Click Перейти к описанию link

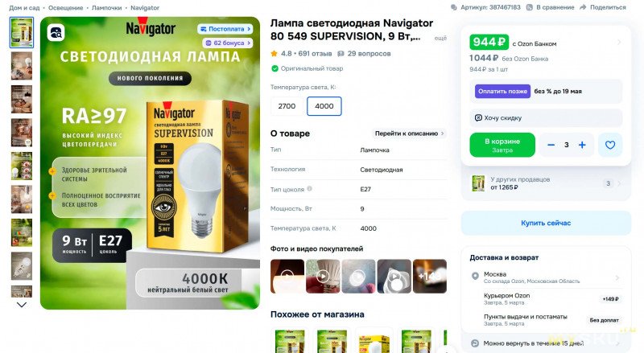coord(409,133)
